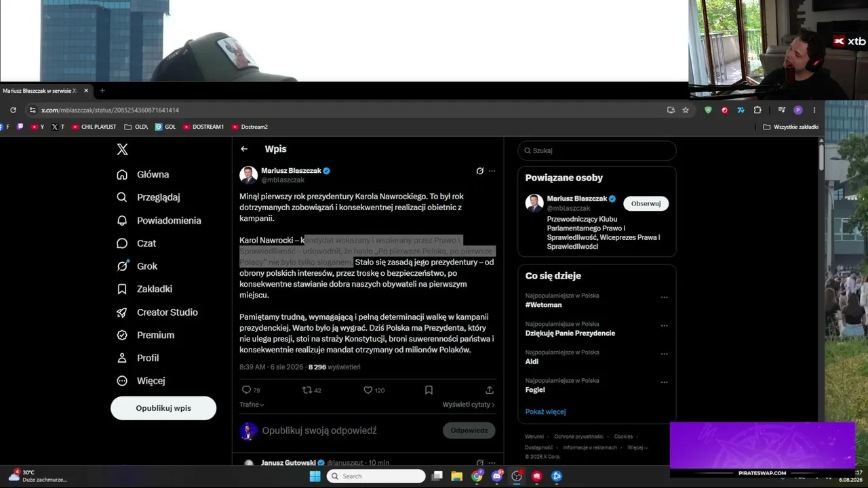Open File Explorer from the taskbar

457,476
